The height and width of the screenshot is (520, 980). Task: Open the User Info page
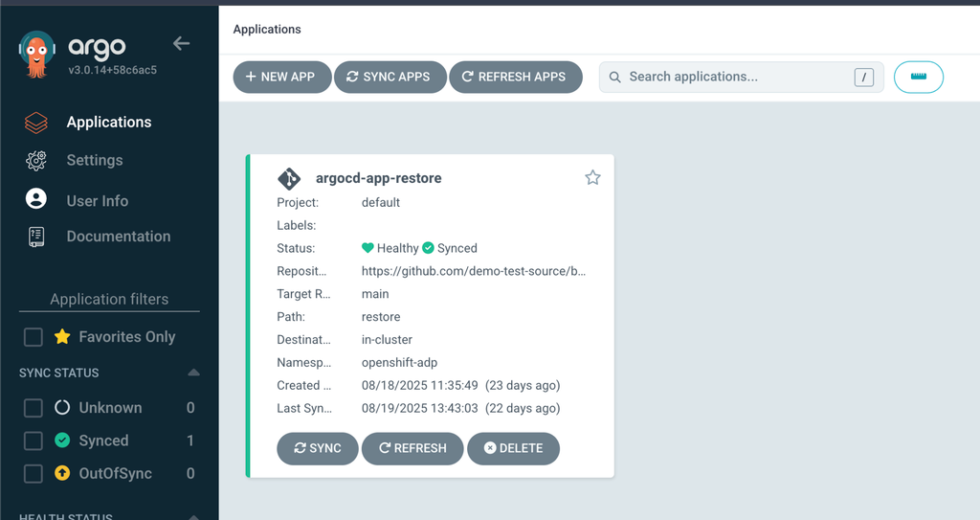(97, 201)
